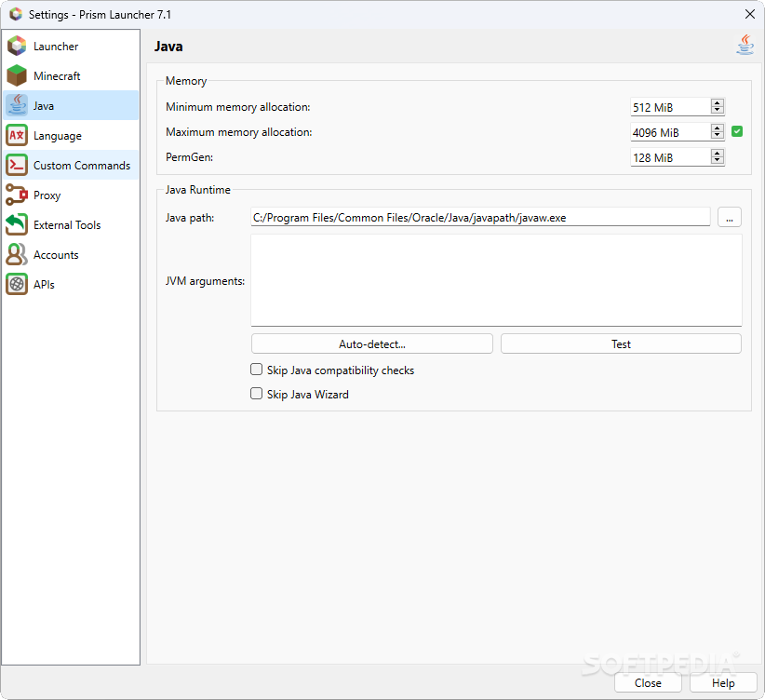Decrease minimum memory allocation value

(x=718, y=111)
